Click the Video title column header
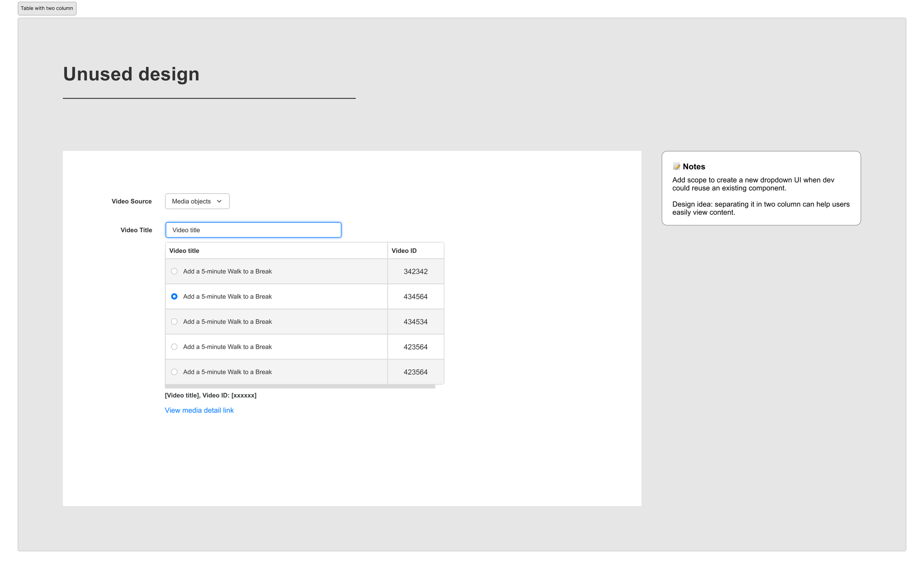The height and width of the screenshot is (569, 924). click(x=184, y=251)
